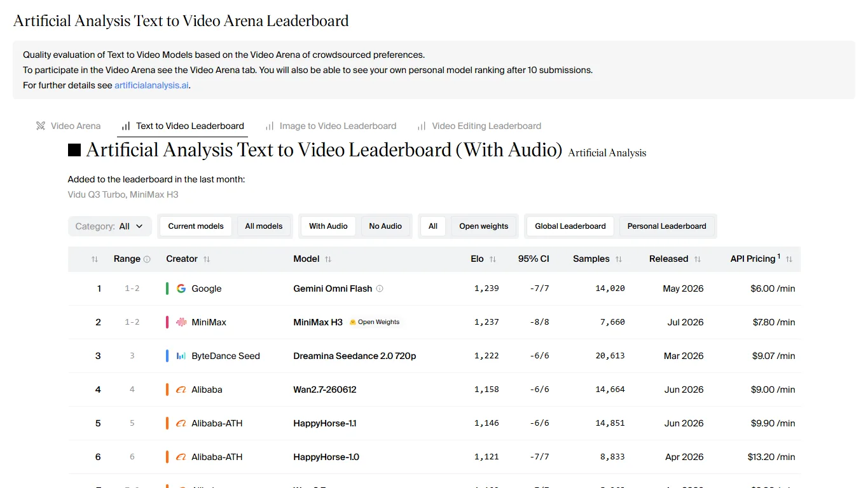Click the Text to Video Leaderboard bar chart icon
Viewport: 868px width, 488px height.
point(126,126)
